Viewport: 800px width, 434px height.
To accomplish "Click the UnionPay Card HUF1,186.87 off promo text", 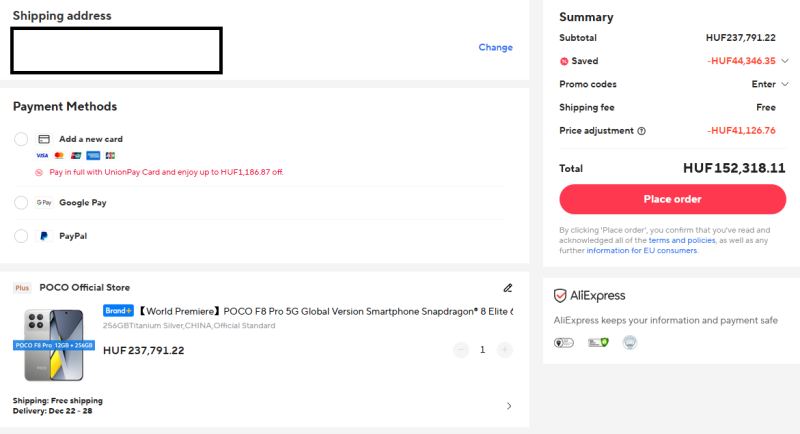I will pyautogui.click(x=166, y=172).
